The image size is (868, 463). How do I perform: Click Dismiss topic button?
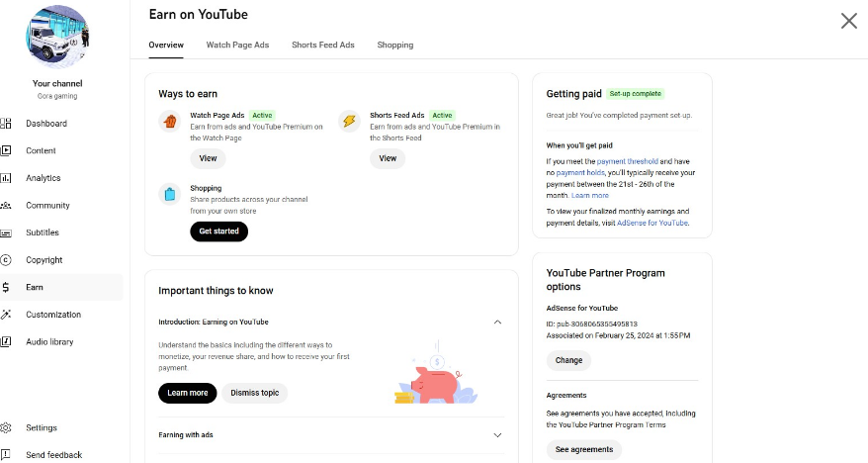tap(255, 393)
